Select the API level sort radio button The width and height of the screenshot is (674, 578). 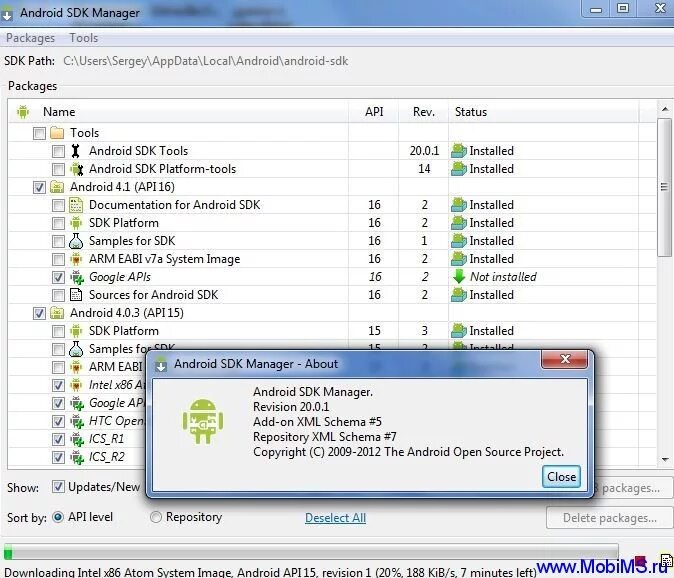58,517
